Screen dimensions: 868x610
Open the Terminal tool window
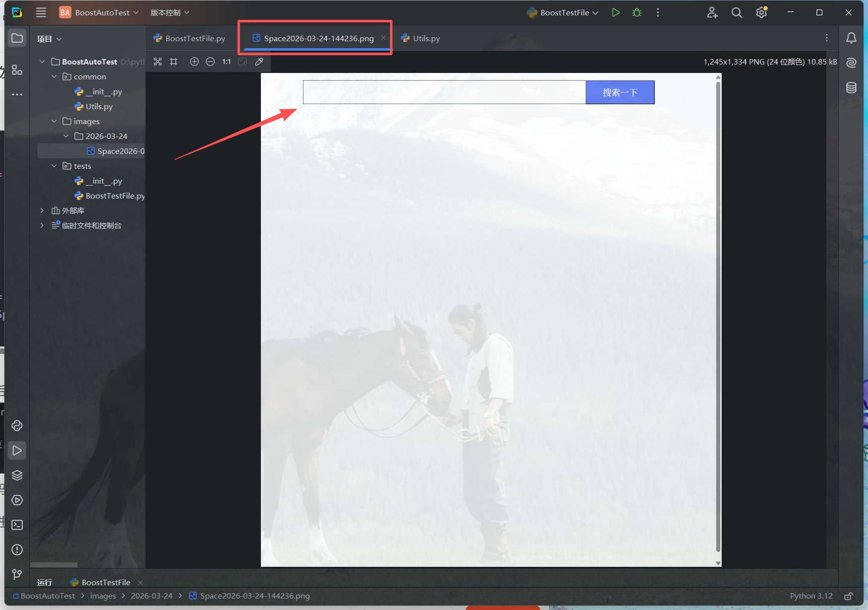tap(17, 525)
